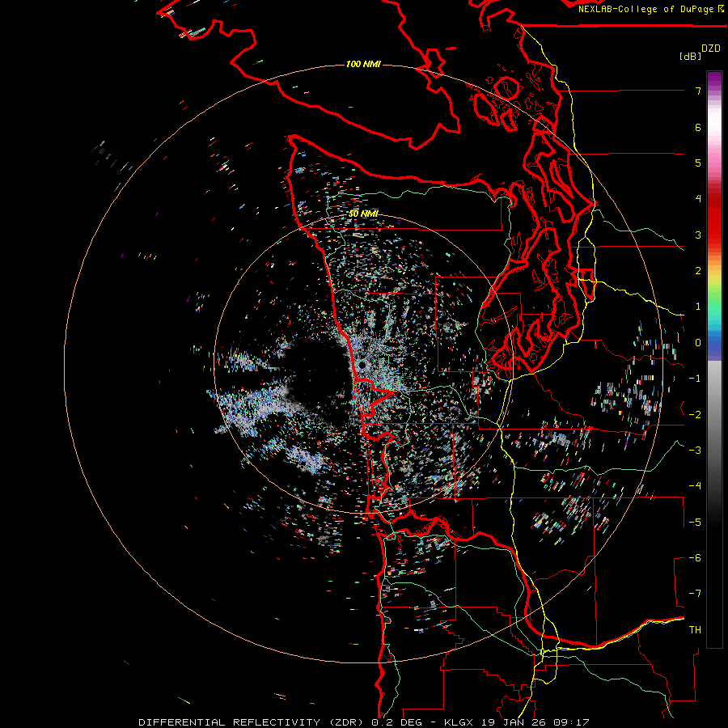Click the NEXLAB-College of DuPage credit text

pos(645,9)
